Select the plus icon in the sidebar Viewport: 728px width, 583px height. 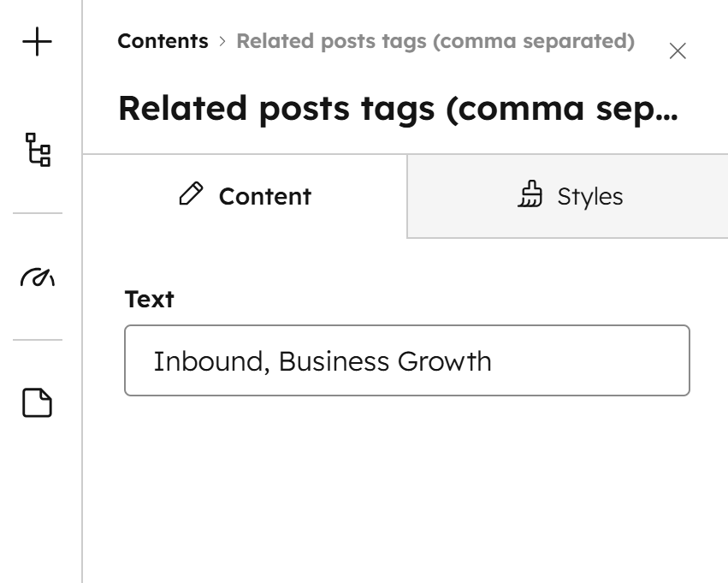pyautogui.click(x=38, y=42)
